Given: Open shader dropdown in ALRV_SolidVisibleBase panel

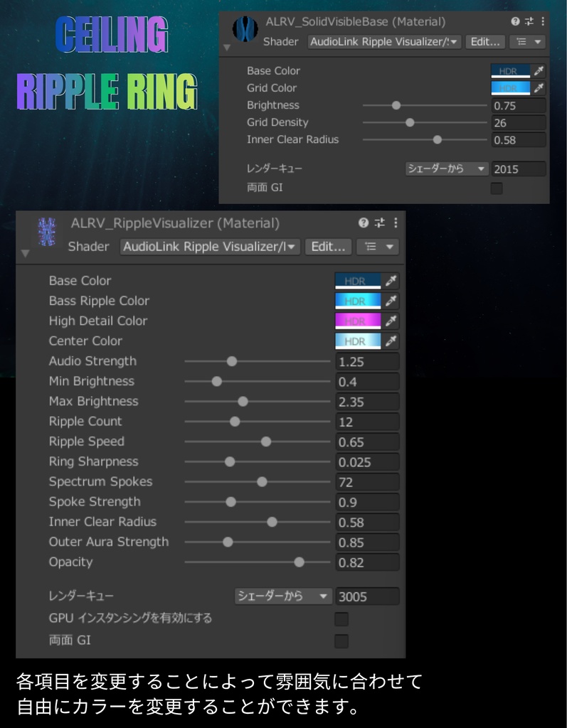Looking at the screenshot, I should (x=384, y=42).
